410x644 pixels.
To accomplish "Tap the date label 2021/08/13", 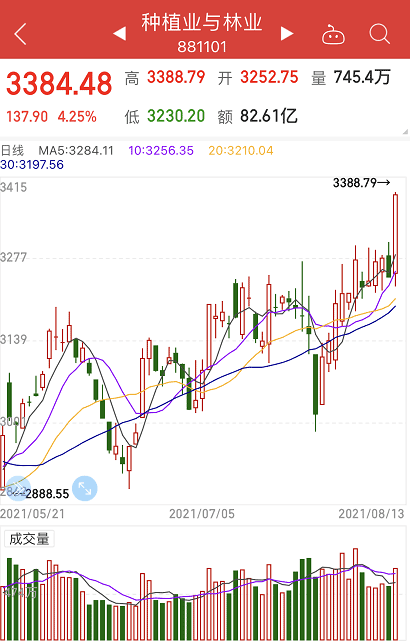I will (371, 514).
